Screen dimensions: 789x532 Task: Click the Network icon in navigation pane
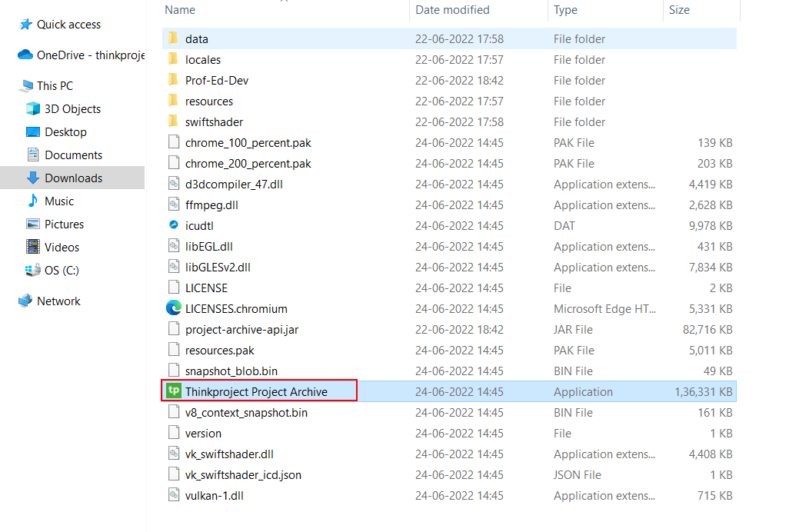(x=25, y=301)
